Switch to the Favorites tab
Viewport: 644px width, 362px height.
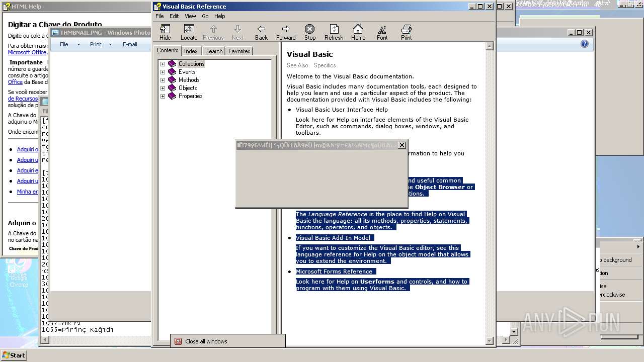(239, 51)
